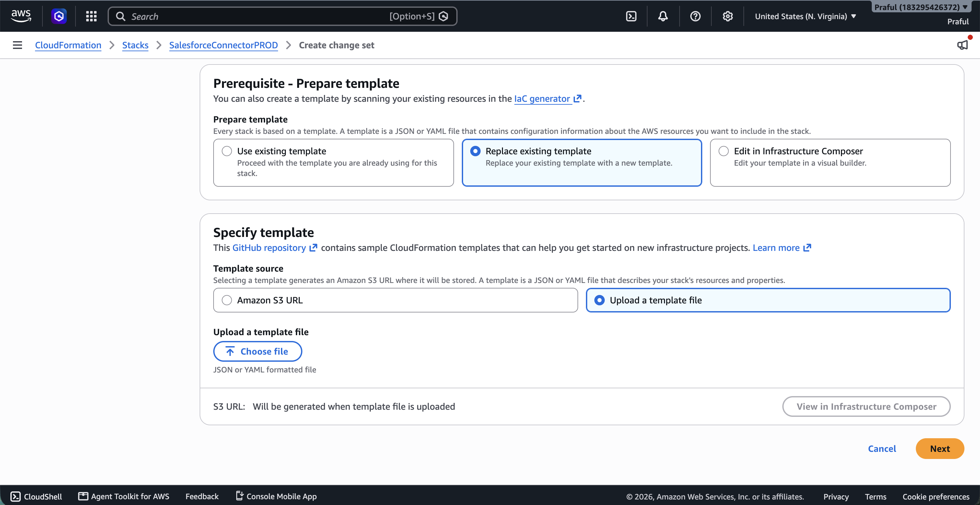Expand the United States (N. Virginia) region dropdown

[805, 16]
